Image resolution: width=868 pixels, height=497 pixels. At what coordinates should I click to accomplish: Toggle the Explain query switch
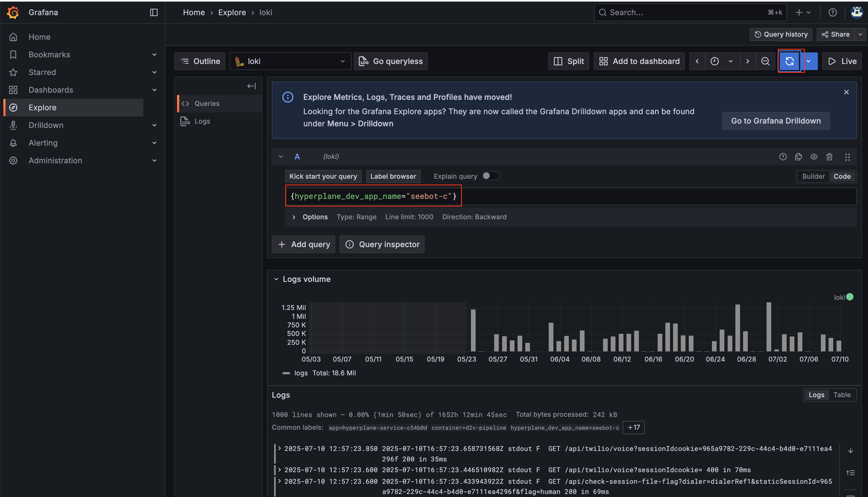(491, 176)
